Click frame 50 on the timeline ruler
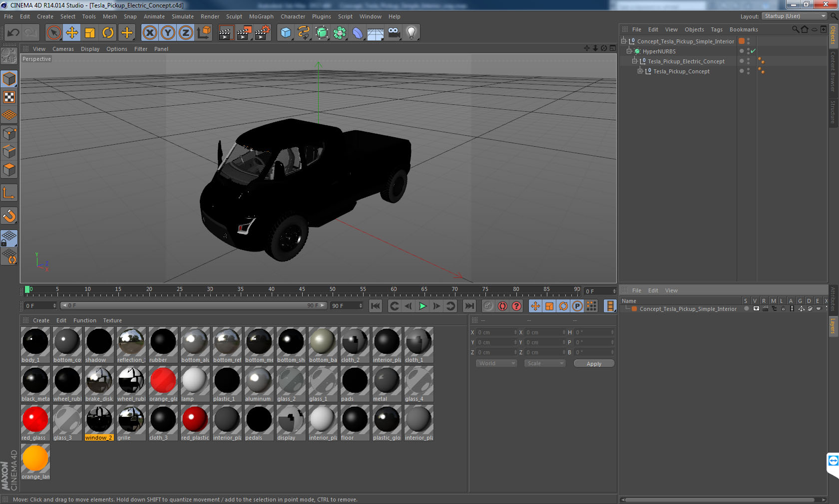This screenshot has width=839, height=504. pos(332,290)
